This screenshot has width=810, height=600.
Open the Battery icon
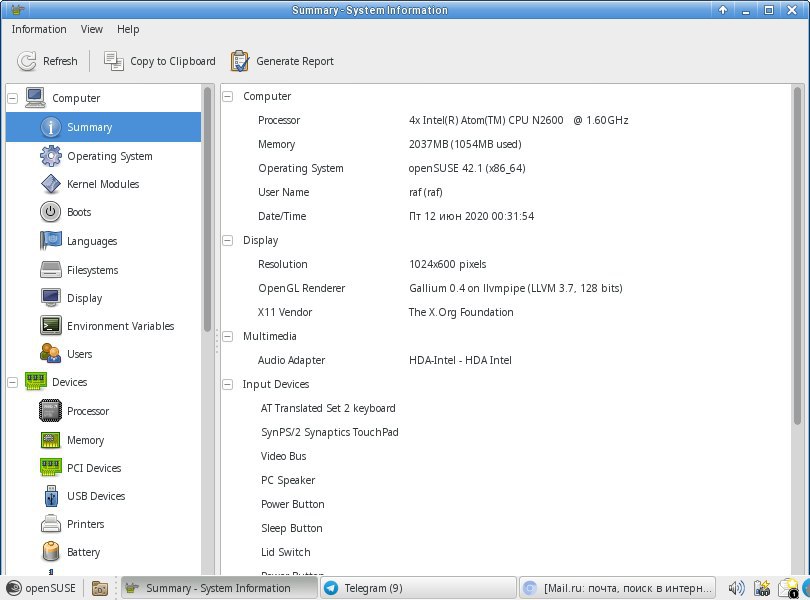51,552
